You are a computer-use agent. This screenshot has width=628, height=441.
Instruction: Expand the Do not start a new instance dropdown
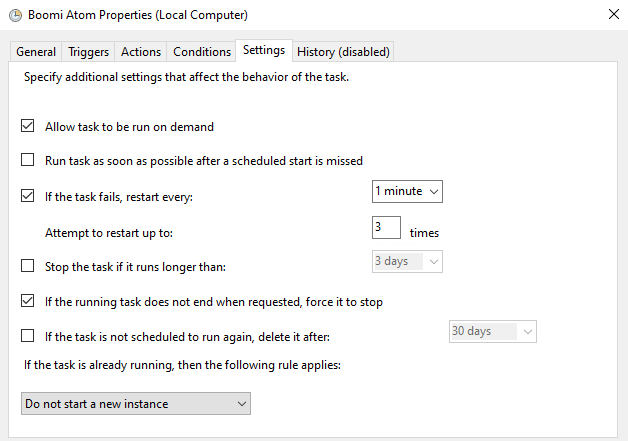click(x=136, y=404)
